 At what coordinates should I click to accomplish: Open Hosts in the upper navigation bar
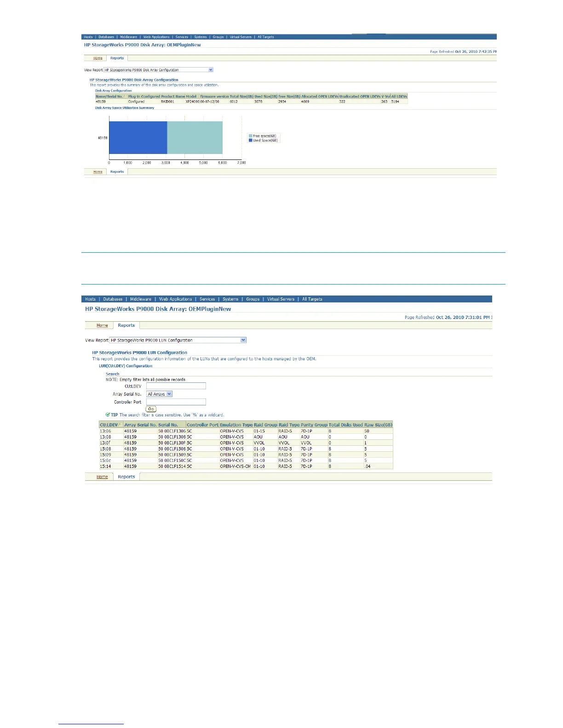(x=88, y=37)
